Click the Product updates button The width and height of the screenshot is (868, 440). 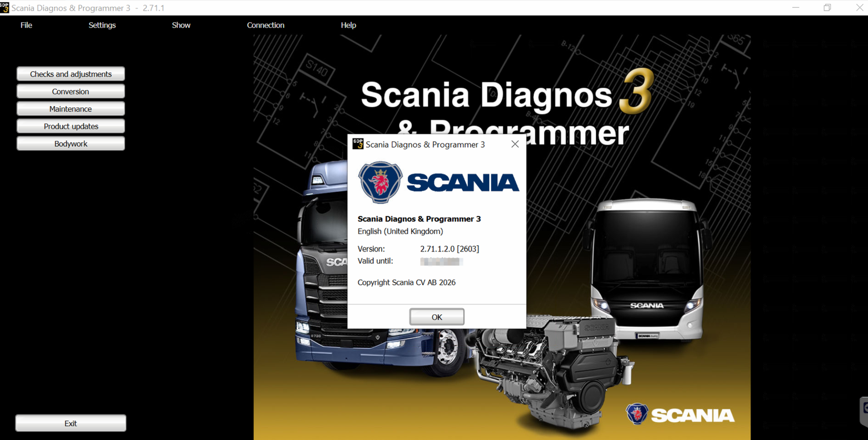(71, 126)
